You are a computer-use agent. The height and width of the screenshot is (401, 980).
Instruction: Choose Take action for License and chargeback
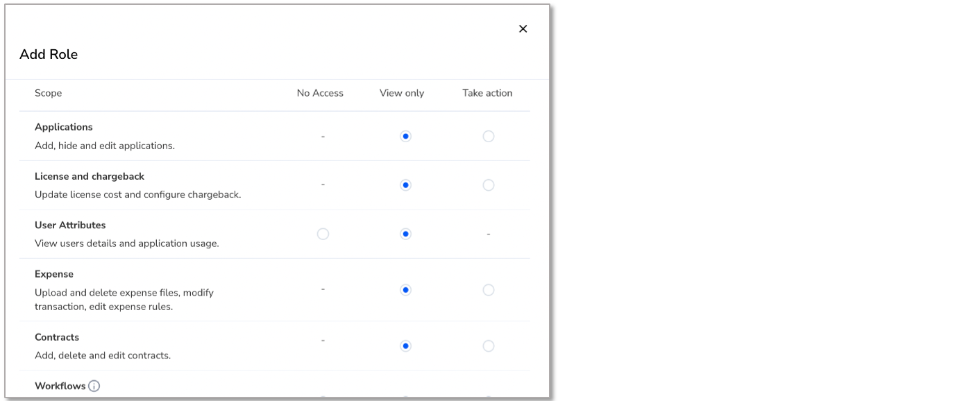tap(489, 185)
